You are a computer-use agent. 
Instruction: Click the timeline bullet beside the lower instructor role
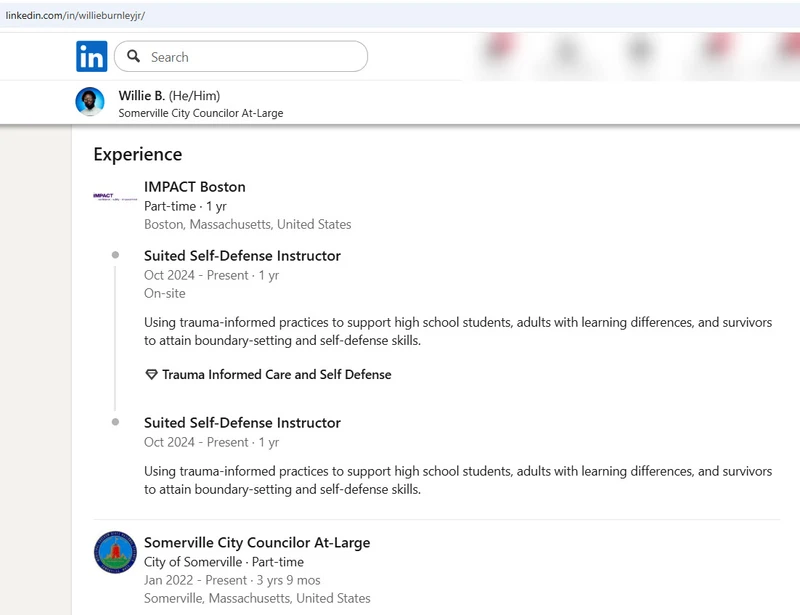(x=115, y=423)
